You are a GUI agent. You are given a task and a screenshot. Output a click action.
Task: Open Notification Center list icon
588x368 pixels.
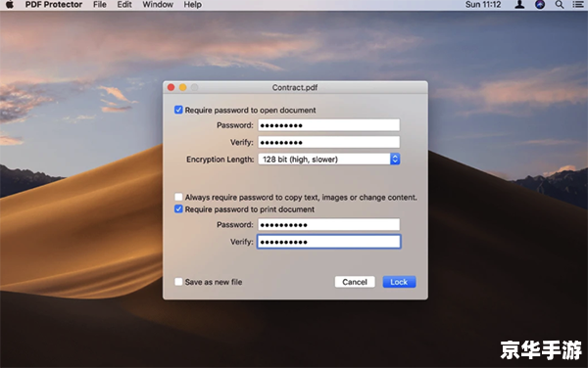(578, 5)
